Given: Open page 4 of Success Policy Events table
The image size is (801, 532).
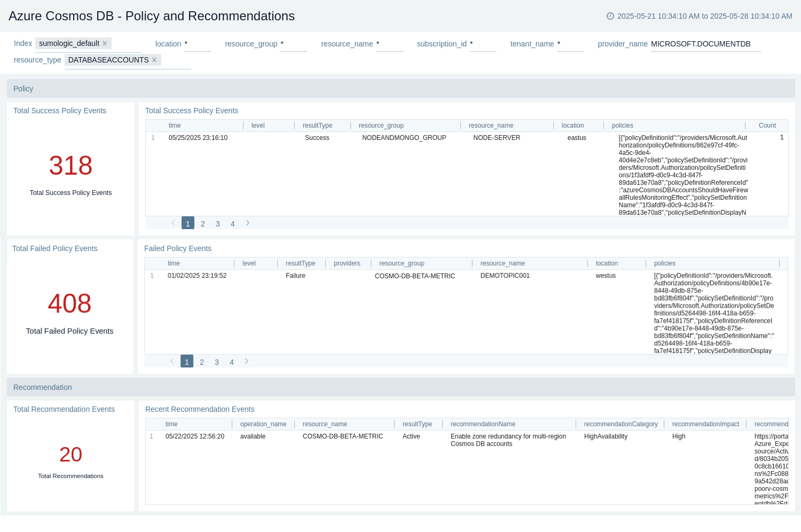Looking at the screenshot, I should click(233, 223).
